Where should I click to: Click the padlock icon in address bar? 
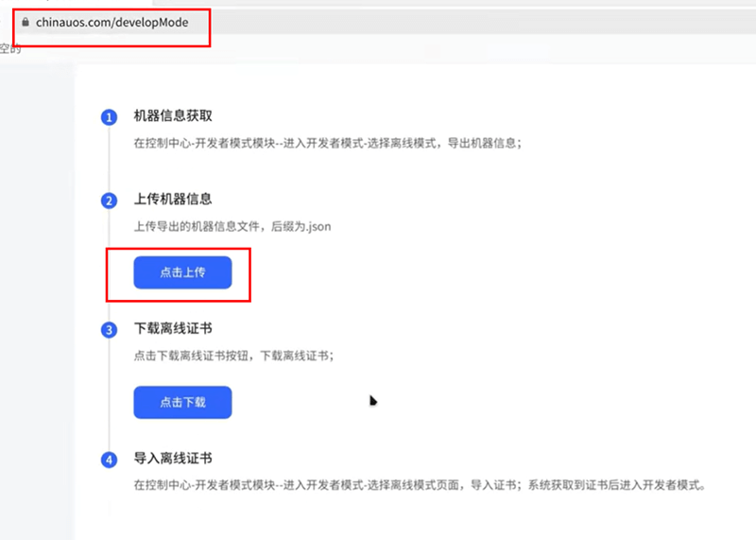point(26,22)
